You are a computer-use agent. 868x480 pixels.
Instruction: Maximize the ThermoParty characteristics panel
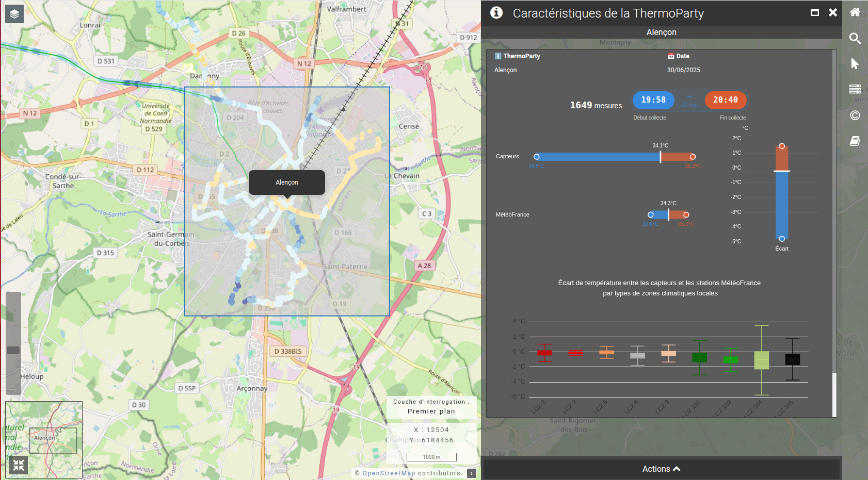click(815, 13)
